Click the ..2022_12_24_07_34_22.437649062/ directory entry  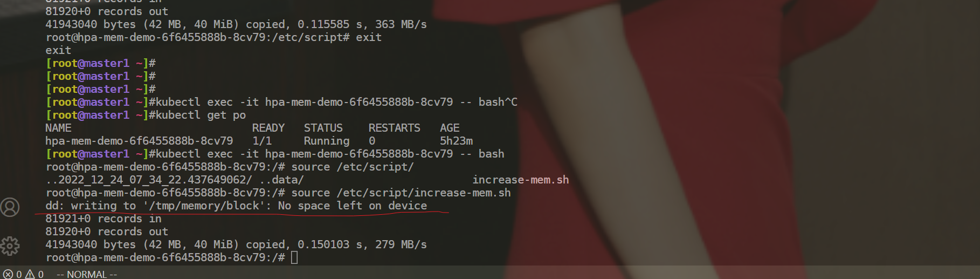pos(149,180)
